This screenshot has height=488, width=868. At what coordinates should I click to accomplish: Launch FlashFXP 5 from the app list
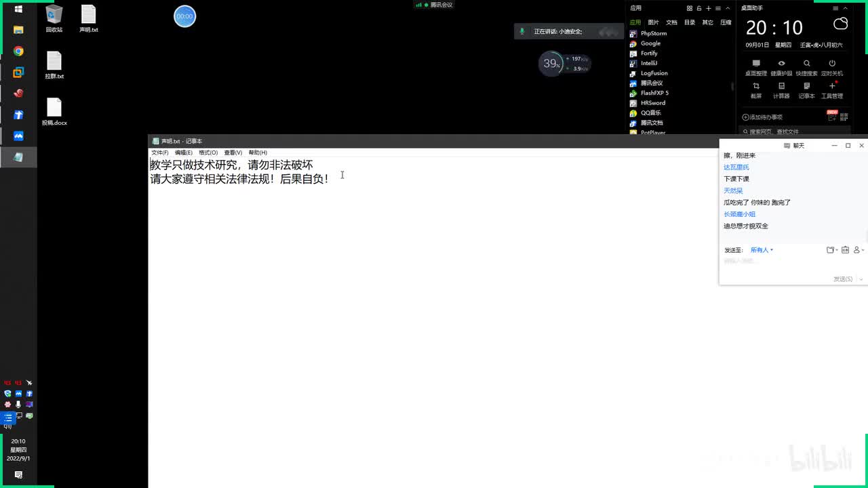649,93
